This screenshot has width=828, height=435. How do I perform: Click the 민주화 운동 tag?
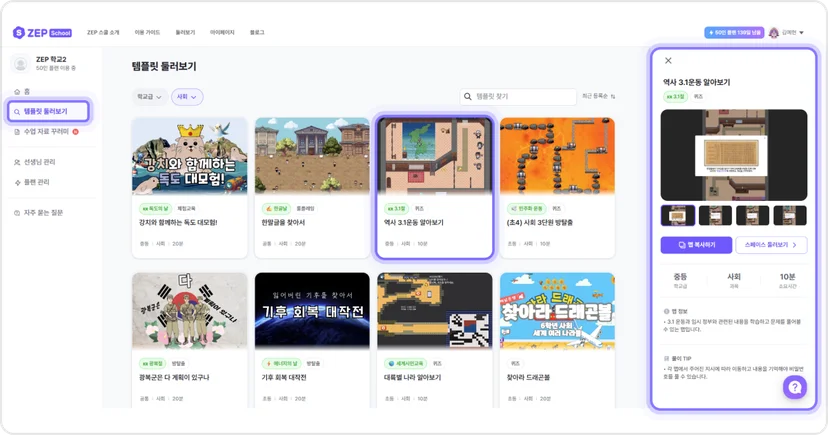526,209
